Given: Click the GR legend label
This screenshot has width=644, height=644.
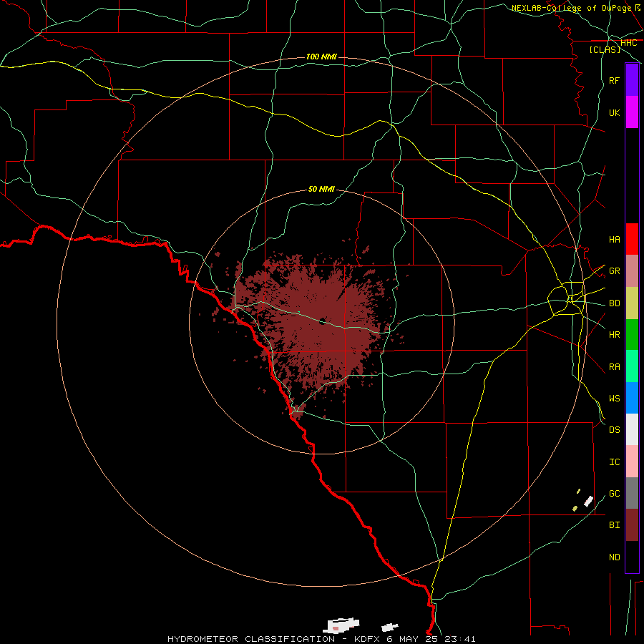Looking at the screenshot, I should click(x=614, y=271).
